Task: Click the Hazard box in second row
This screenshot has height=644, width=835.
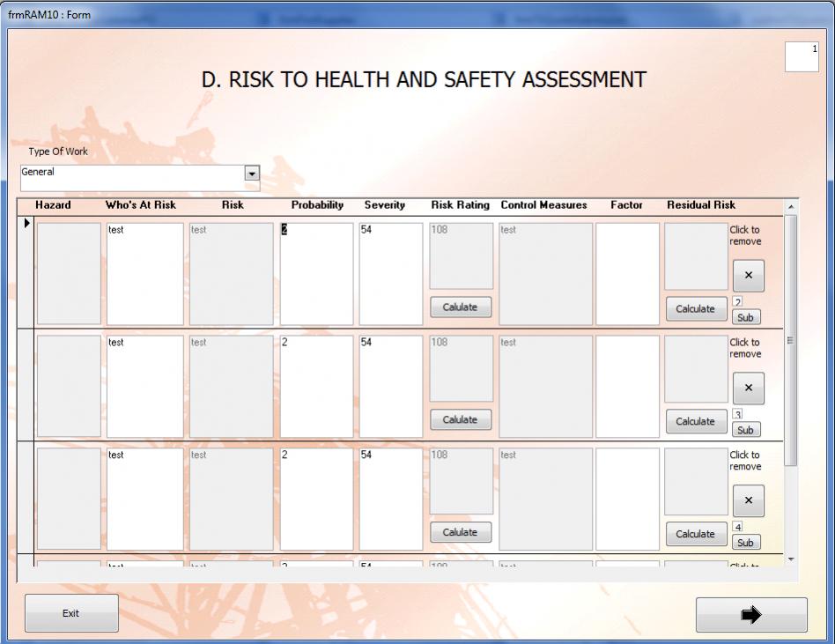Action: coord(69,386)
